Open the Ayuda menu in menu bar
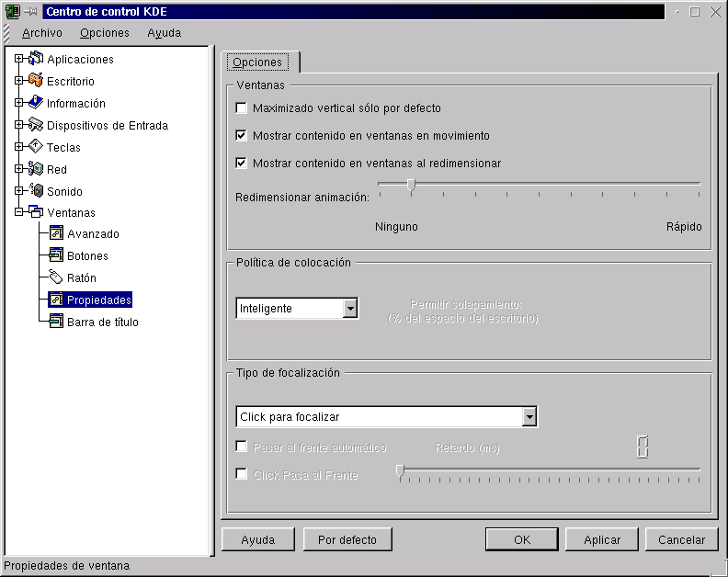728x577 pixels. [x=165, y=32]
